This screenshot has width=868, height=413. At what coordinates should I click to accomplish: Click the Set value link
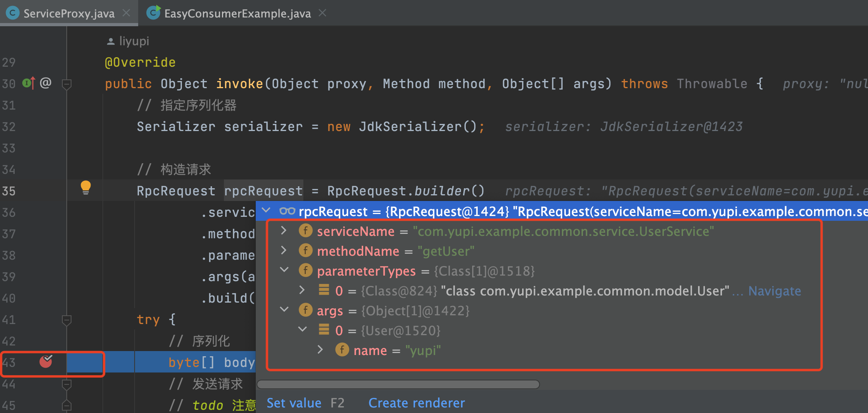coord(294,403)
